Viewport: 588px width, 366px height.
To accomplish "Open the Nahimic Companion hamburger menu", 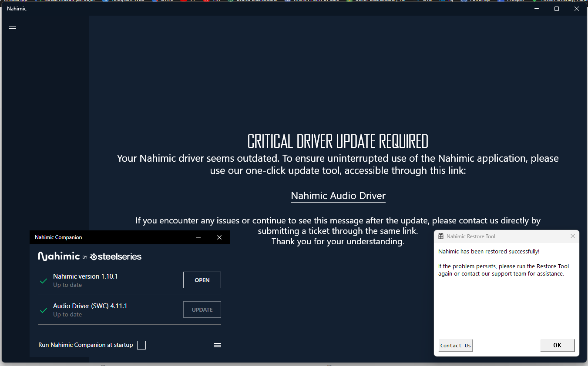I will click(218, 345).
